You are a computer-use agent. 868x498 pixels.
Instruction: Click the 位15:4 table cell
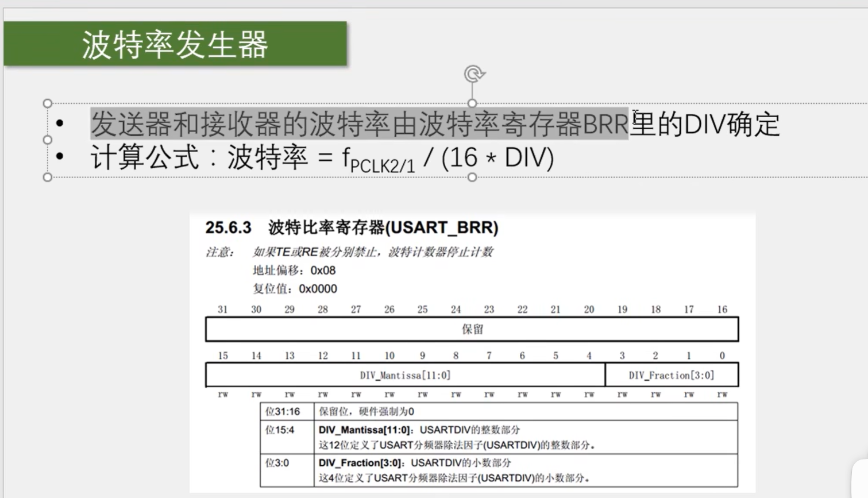point(287,437)
